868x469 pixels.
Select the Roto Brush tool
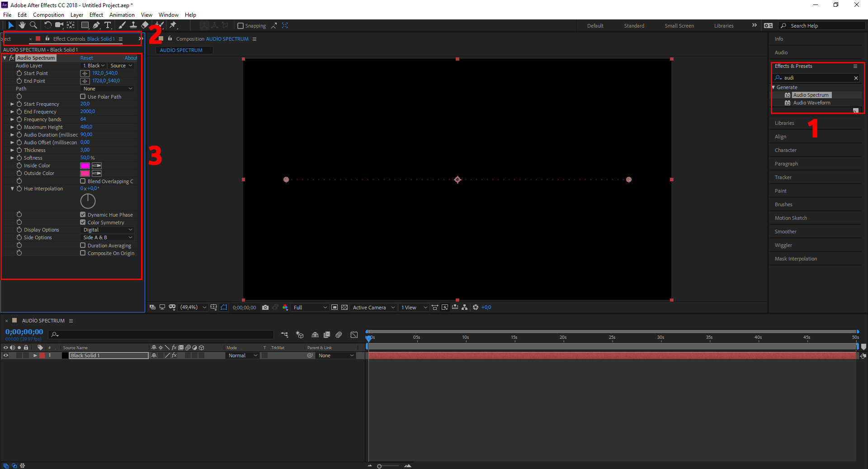159,25
